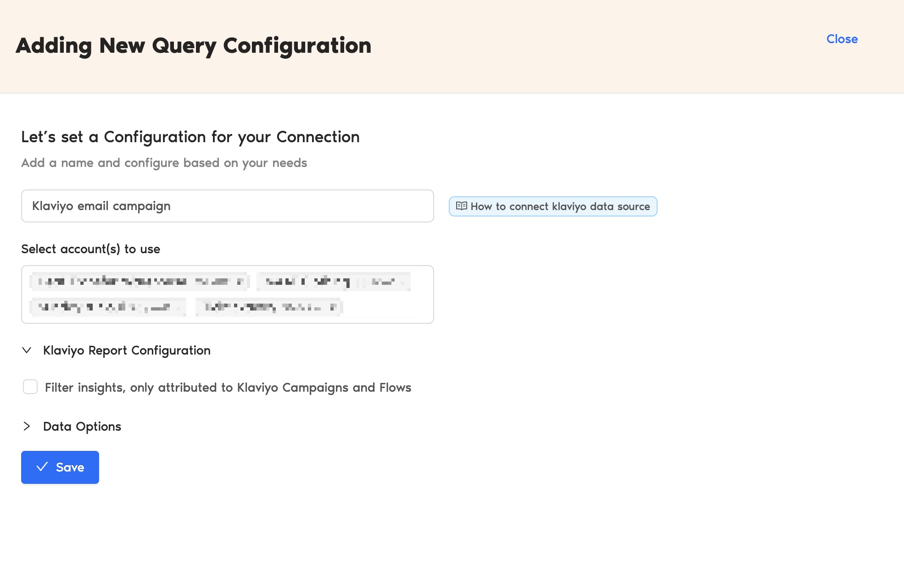Click the select accounts multi-select box
The height and width of the screenshot is (588, 904).
point(228,294)
